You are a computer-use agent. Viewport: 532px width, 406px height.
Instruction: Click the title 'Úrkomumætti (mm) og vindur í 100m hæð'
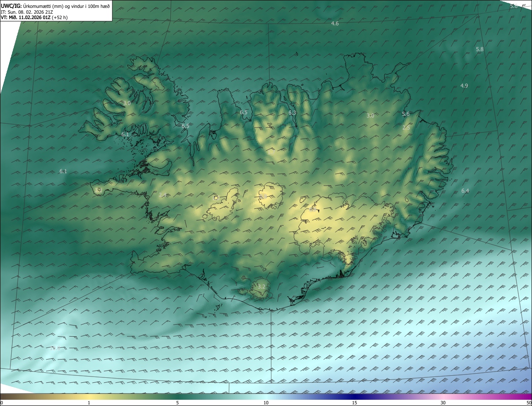pos(66,5)
